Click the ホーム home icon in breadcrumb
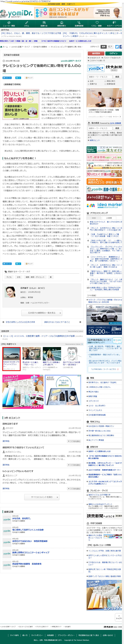The height and width of the screenshot is (644, 124). pos(1,47)
